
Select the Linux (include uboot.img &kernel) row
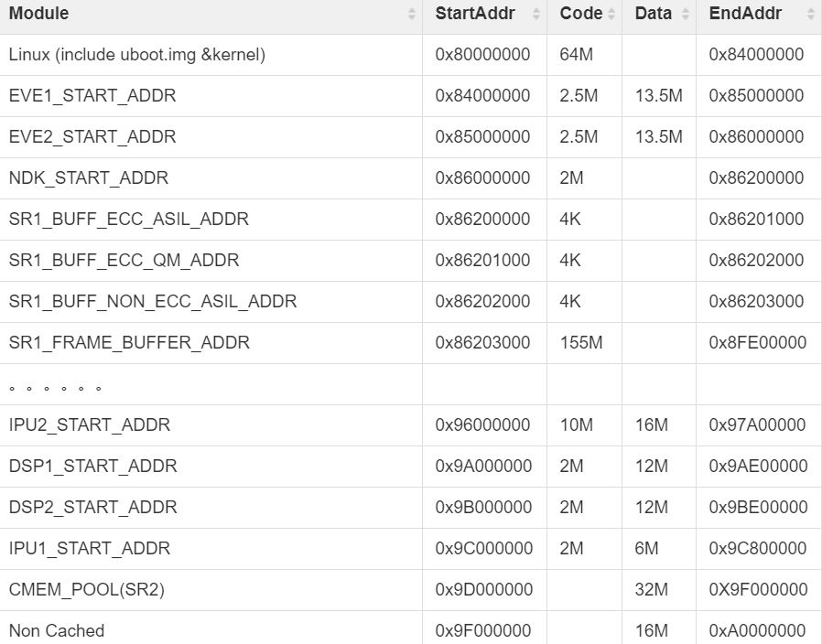click(x=411, y=55)
